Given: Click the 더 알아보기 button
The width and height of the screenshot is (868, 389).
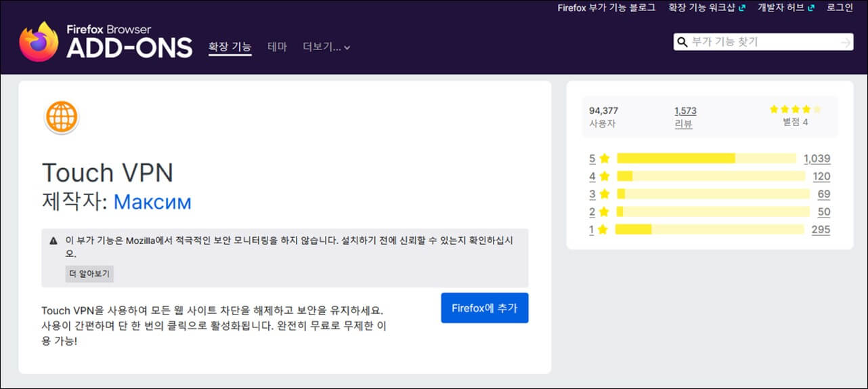Looking at the screenshot, I should click(89, 274).
